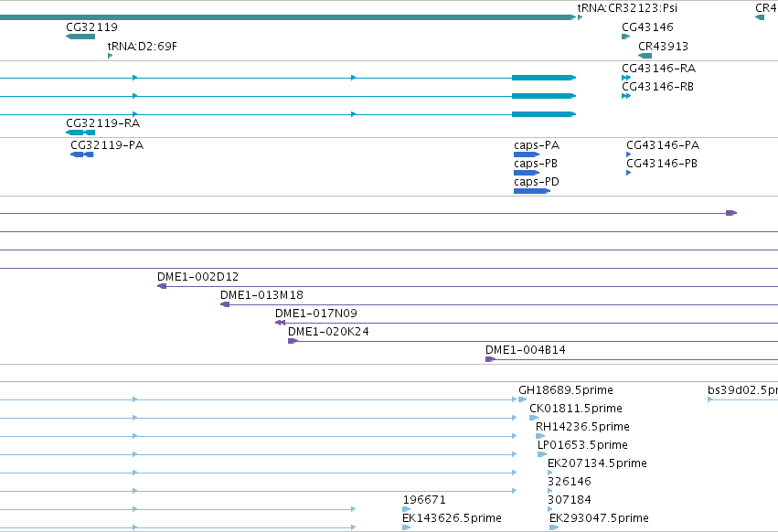Click the DME1-020K24 purple arrowhead
The width and height of the screenshot is (778, 532).
tap(293, 341)
